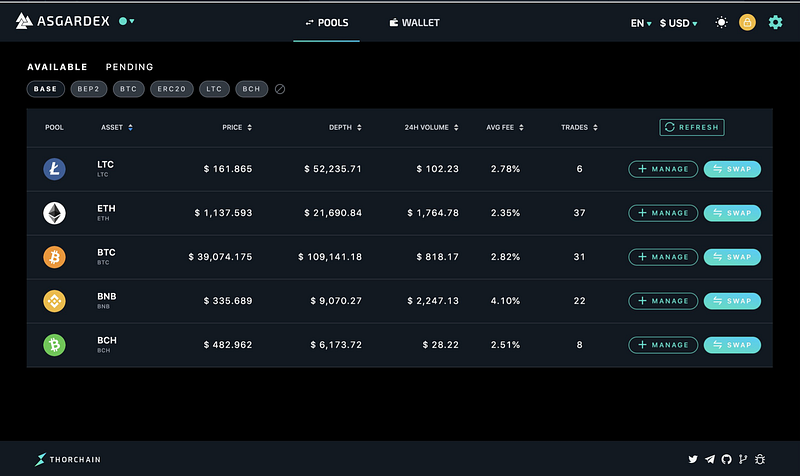Image resolution: width=800 pixels, height=476 pixels.
Task: Click Swap for the ETH pool
Action: point(732,213)
